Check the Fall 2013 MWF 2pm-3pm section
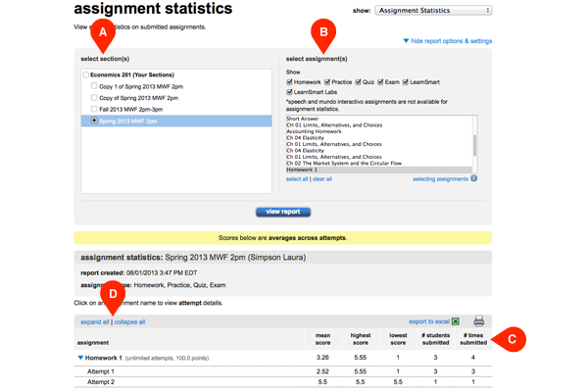Image resolution: width=588 pixels, height=392 pixels. pos(93,109)
